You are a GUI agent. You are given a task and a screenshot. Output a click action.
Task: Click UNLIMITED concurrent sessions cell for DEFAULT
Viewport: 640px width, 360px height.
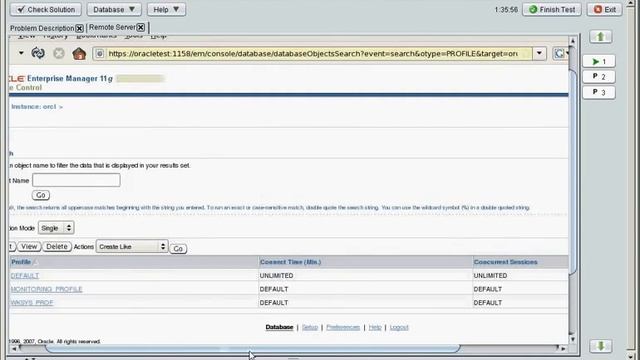[x=490, y=276]
